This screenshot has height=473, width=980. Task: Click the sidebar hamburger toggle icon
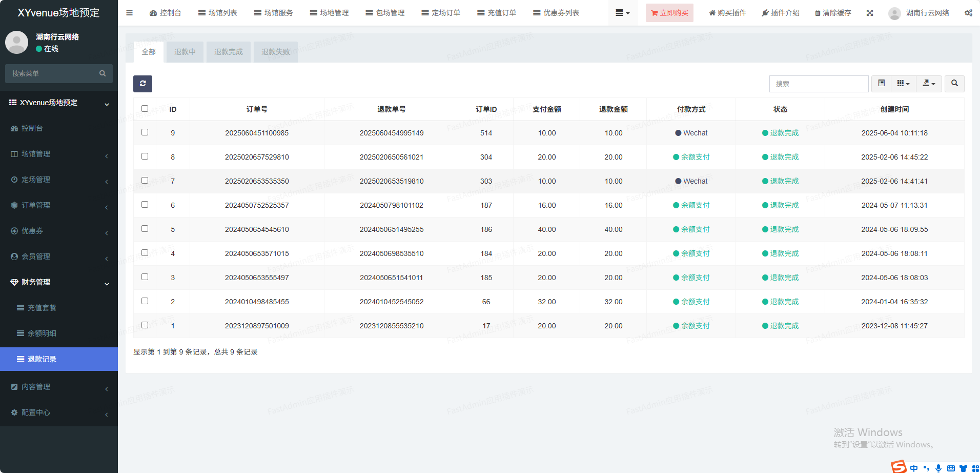[x=129, y=13]
